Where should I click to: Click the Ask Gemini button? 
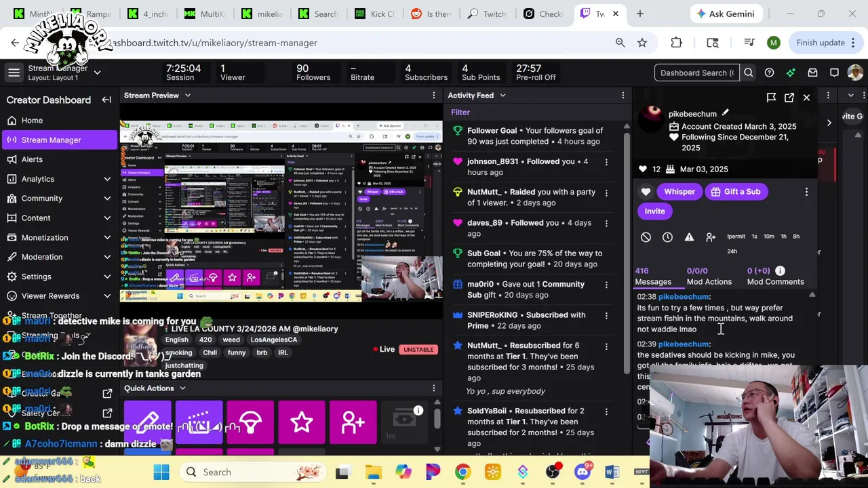[726, 14]
